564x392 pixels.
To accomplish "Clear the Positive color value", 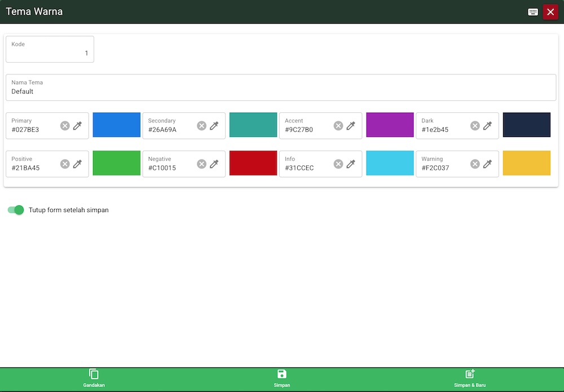I will click(x=64, y=164).
